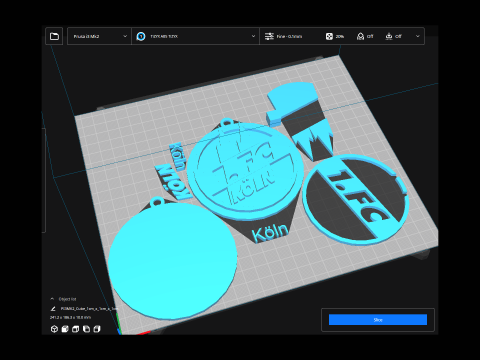Click the 20% infill icon
Viewport: 480px width, 360px height.
[329, 36]
